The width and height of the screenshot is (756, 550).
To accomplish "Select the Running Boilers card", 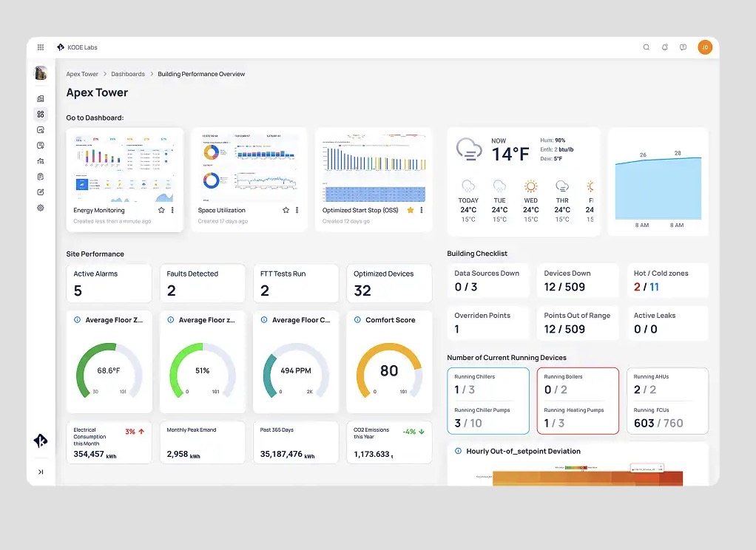I will point(578,401).
